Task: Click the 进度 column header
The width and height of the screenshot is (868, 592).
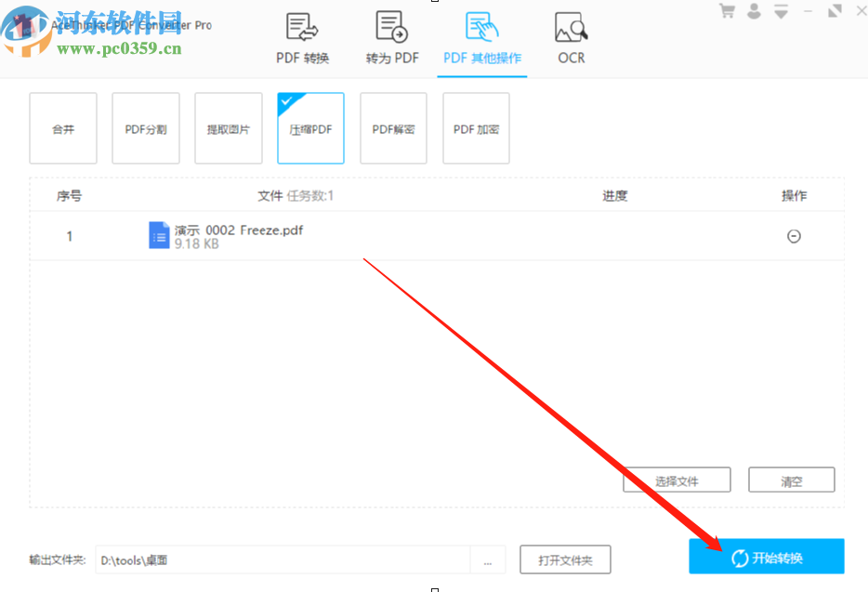Action: pyautogui.click(x=615, y=195)
